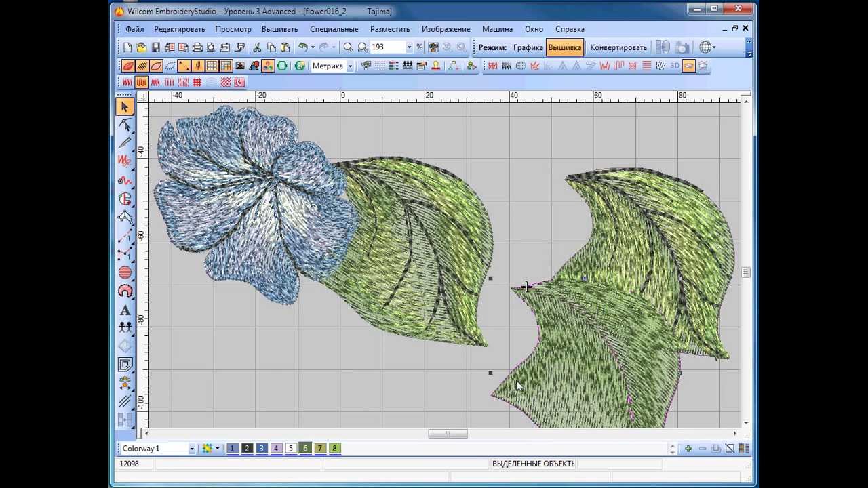This screenshot has width=868, height=488.
Task: Expand the color wheel dropdown arrow
Action: pos(217,449)
